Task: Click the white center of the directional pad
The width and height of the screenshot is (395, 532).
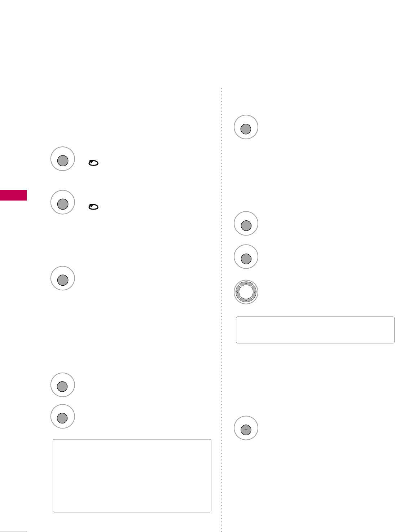Action: [x=246, y=292]
